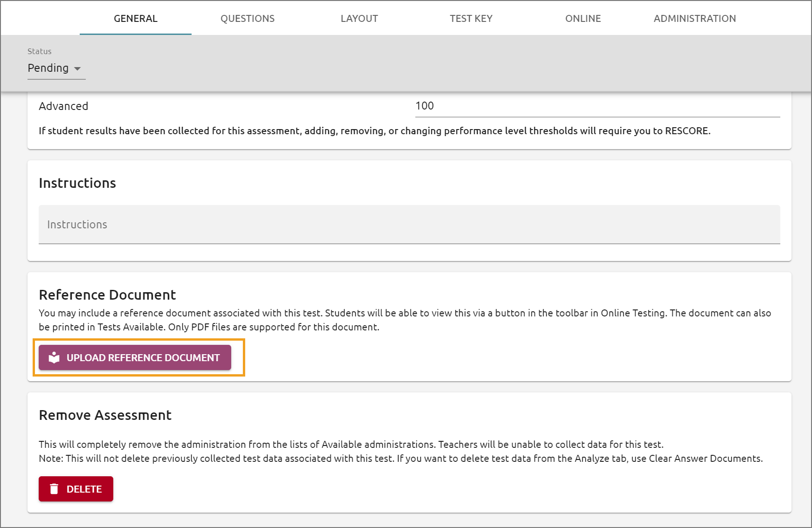Click the Reference Document heading

pyautogui.click(x=107, y=295)
